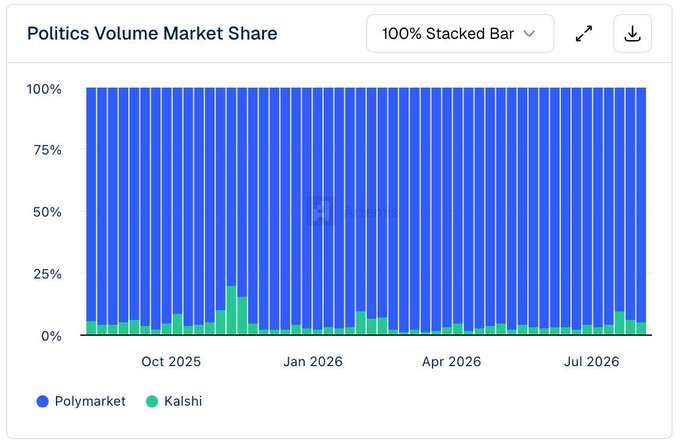
Task: Click the blue Polymarket legend dot
Action: click(x=42, y=401)
